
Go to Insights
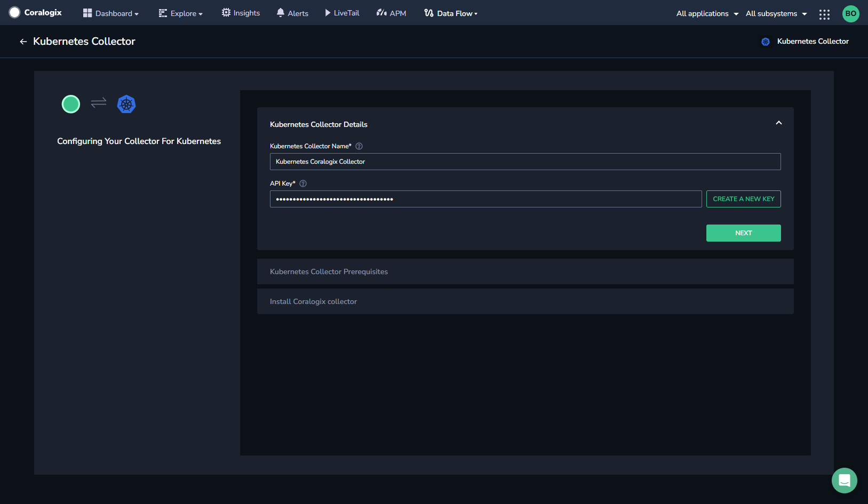point(241,13)
